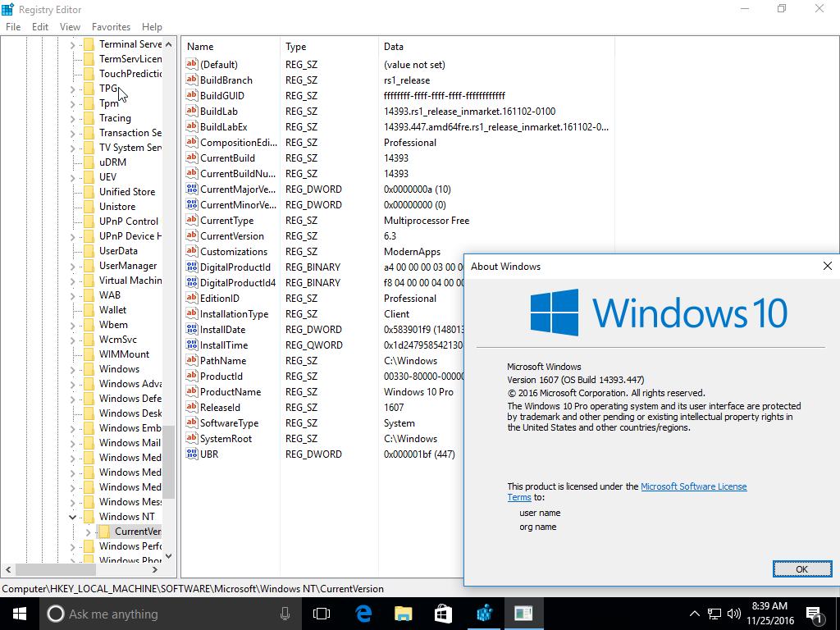Expand the TPG tree node

pos(72,89)
